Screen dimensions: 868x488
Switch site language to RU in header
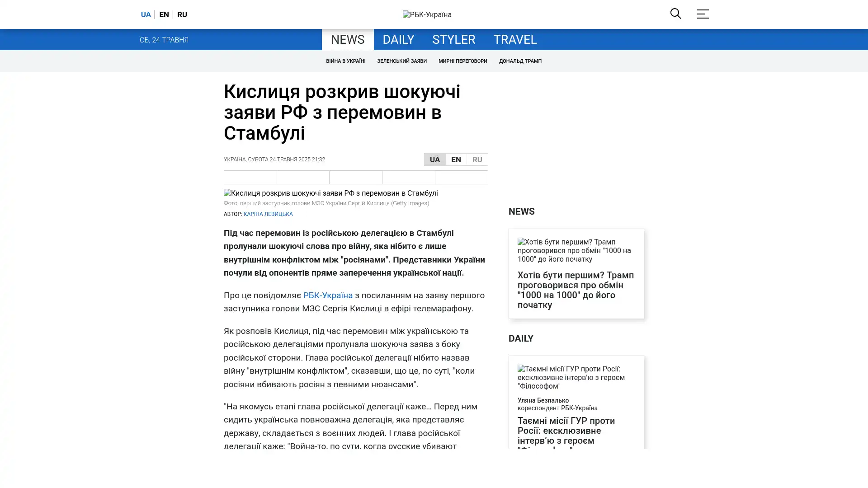click(x=182, y=14)
